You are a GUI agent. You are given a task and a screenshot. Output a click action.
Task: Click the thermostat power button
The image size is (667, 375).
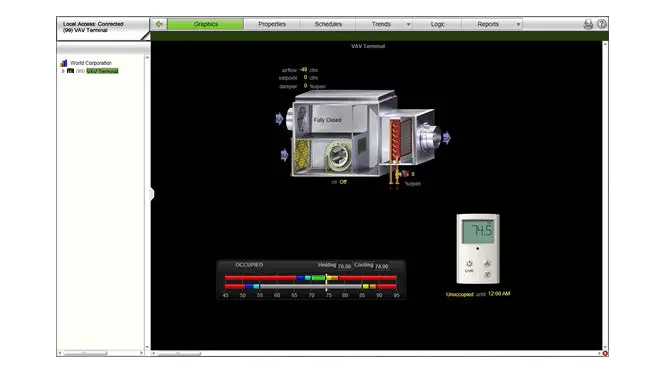click(469, 264)
